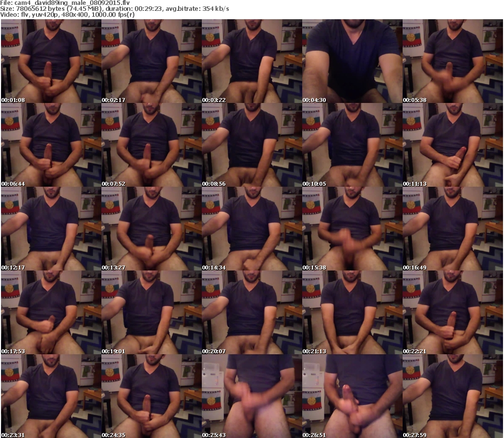Screen dimensions: 504x438
Task: Select the frame stamped 00:08:56
Action: coord(252,145)
